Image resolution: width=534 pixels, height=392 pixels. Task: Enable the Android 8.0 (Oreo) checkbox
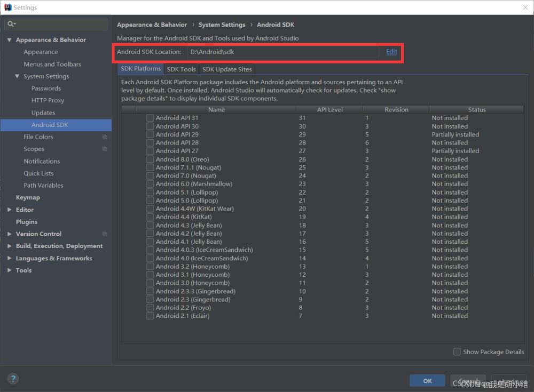click(x=150, y=159)
